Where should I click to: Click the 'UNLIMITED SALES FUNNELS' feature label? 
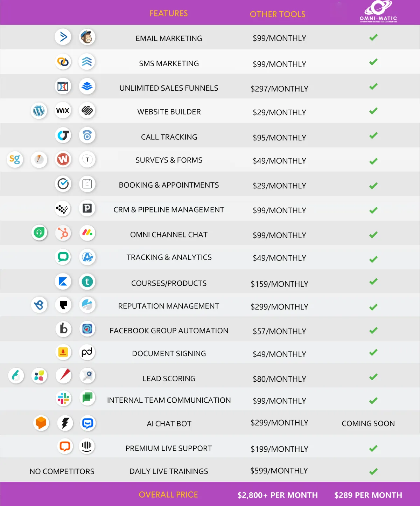pyautogui.click(x=169, y=88)
